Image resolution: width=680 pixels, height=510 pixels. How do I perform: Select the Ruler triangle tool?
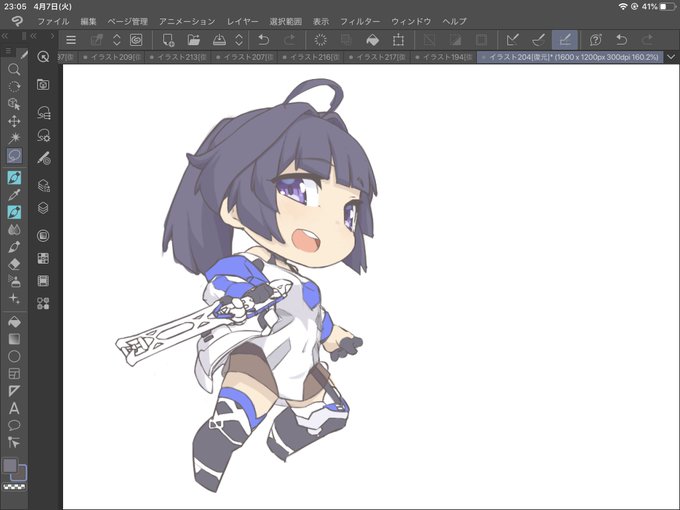[x=14, y=391]
